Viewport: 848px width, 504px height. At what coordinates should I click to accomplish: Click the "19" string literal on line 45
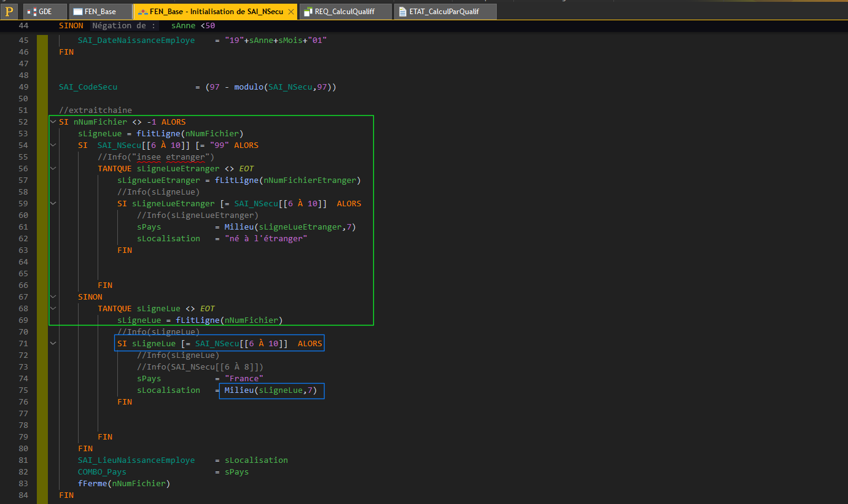234,41
